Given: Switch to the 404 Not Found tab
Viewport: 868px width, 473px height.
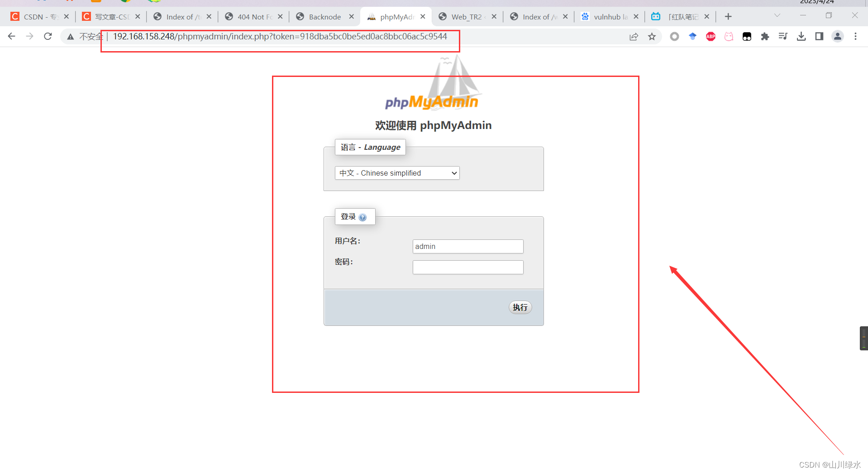Looking at the screenshot, I should [254, 17].
